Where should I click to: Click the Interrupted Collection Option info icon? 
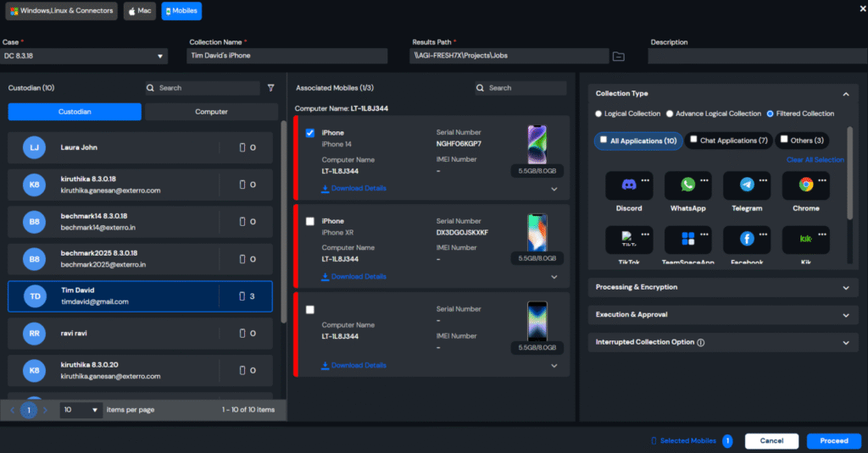click(701, 343)
